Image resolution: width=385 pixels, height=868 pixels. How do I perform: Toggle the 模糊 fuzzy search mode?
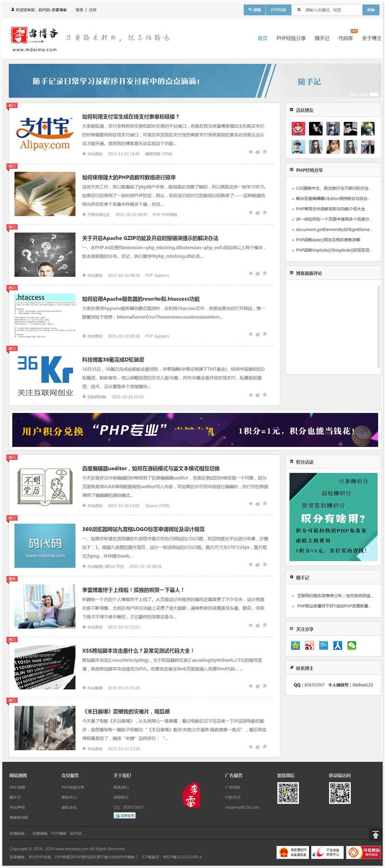255,10
